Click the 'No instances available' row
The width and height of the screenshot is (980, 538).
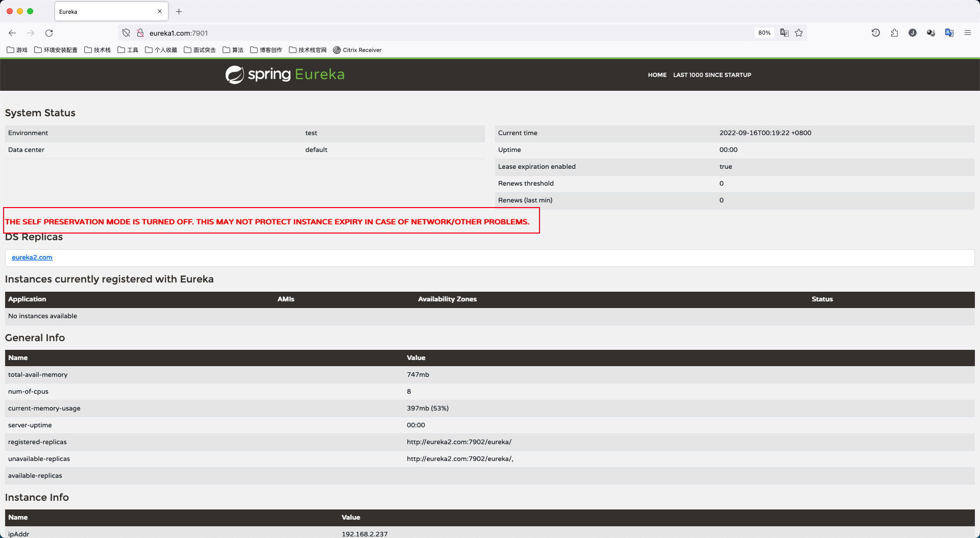pyautogui.click(x=490, y=316)
